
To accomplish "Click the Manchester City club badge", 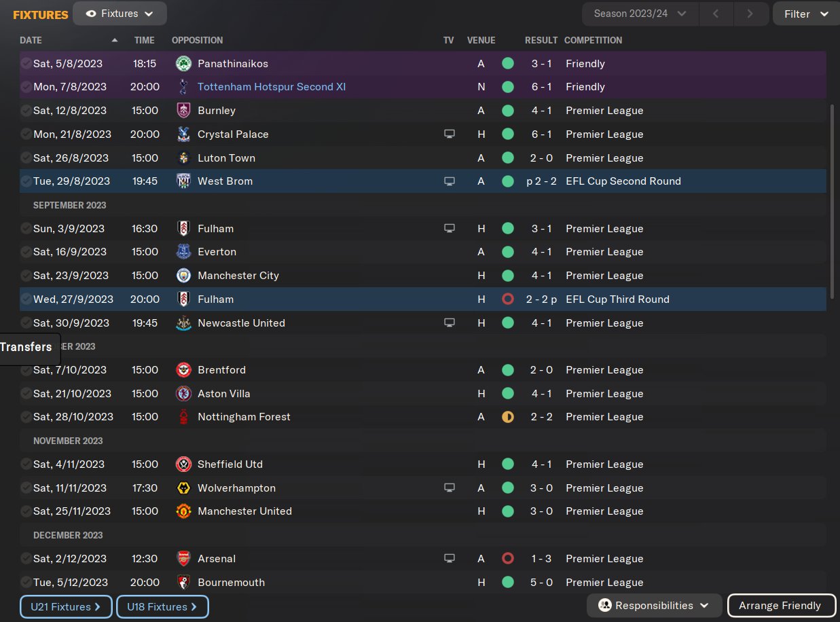I will 183,276.
